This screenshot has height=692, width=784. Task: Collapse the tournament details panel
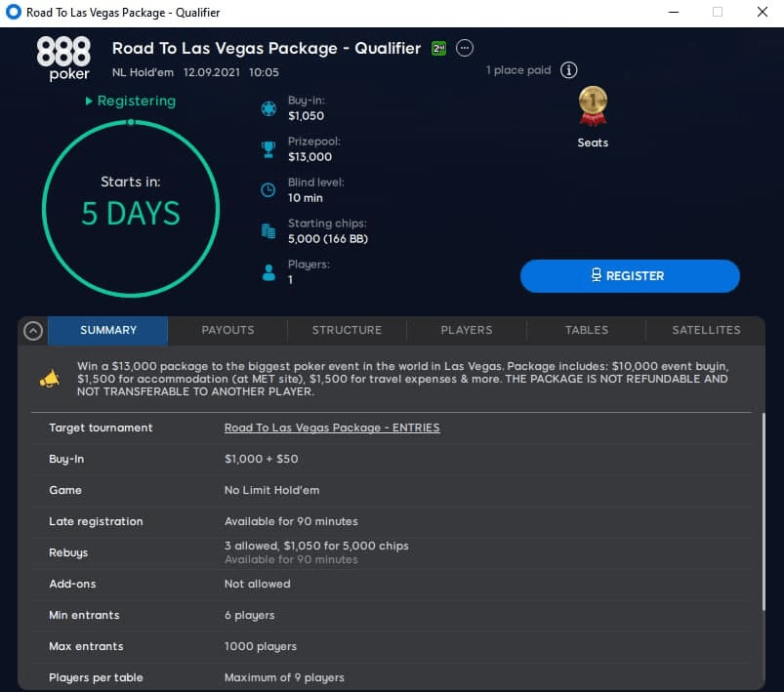(33, 331)
